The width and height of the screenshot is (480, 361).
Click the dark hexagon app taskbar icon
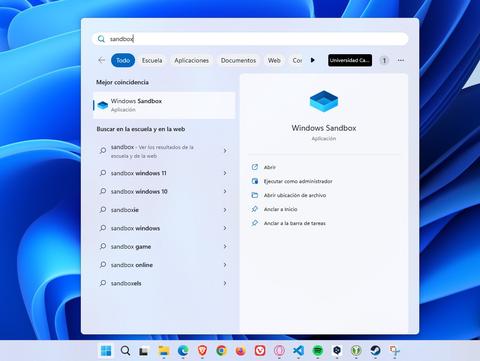click(x=337, y=351)
